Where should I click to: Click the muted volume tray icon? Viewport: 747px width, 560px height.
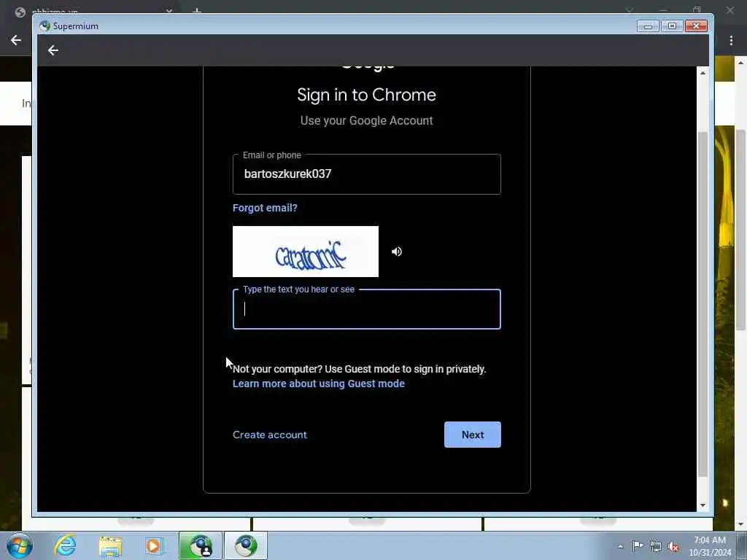coord(673,547)
